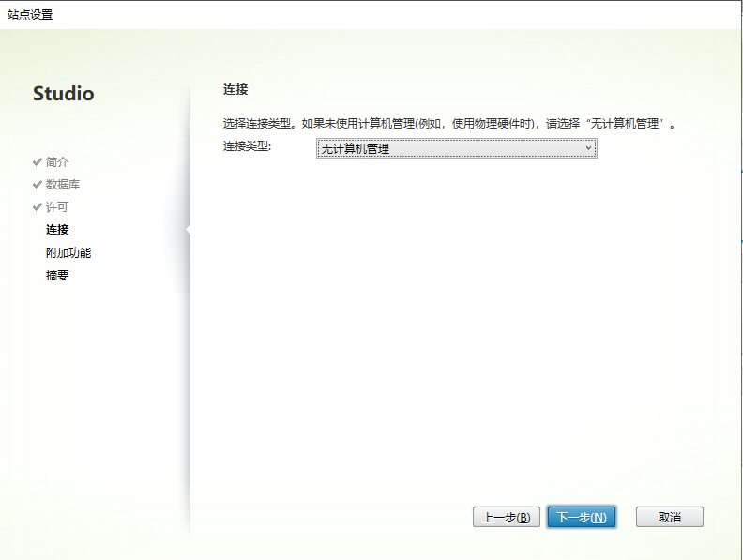Click the current-step pointer arrow next to 连接

(189, 229)
